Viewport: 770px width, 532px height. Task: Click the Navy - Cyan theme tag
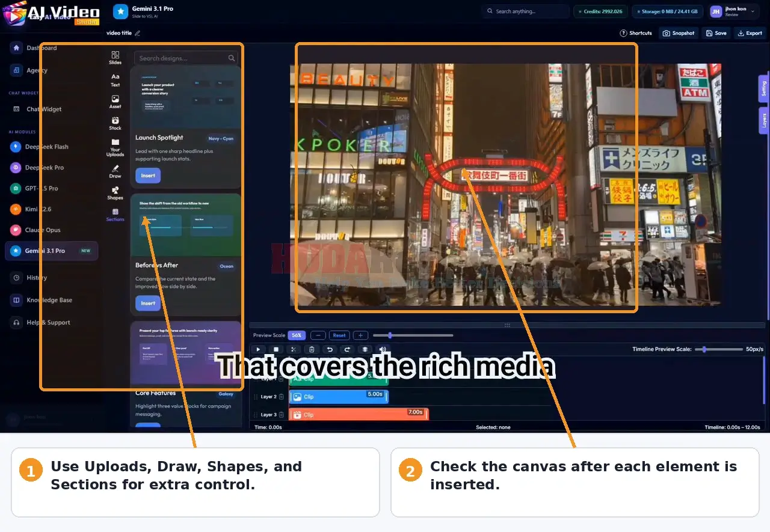point(221,138)
